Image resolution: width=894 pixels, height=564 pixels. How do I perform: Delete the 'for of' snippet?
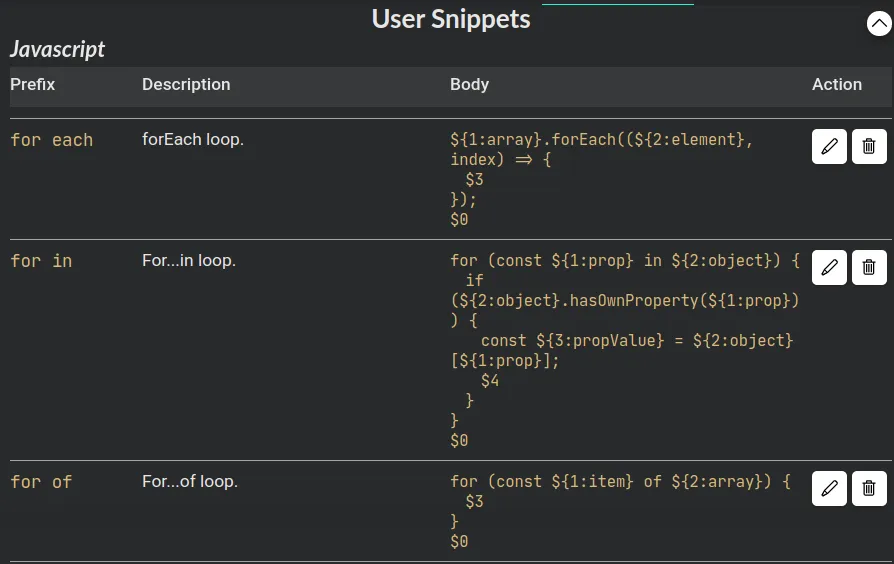[x=869, y=489]
